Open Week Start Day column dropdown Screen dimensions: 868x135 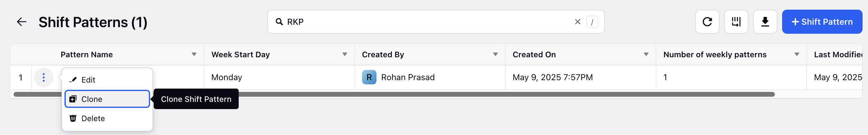[345, 55]
